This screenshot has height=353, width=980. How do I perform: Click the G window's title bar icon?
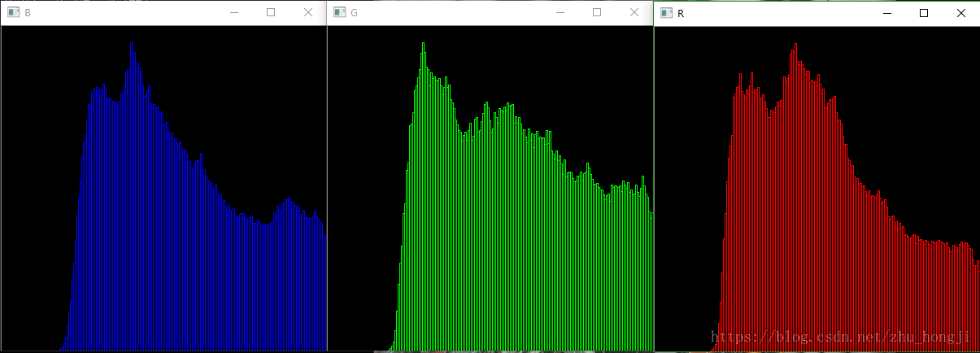(339, 13)
